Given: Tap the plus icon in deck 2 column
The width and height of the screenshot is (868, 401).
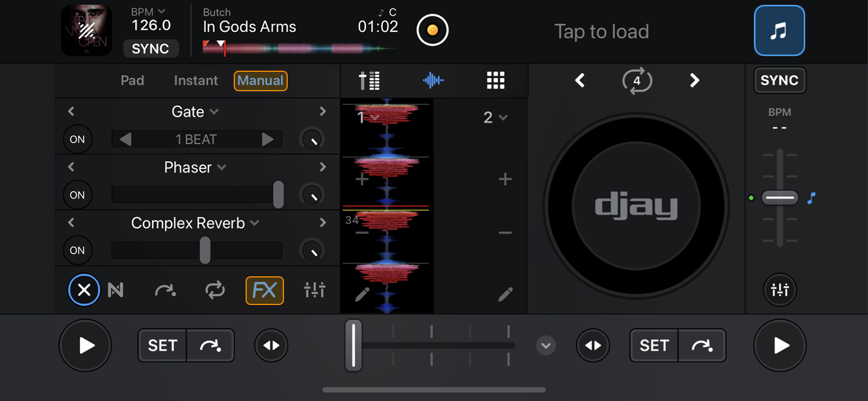Looking at the screenshot, I should (505, 179).
